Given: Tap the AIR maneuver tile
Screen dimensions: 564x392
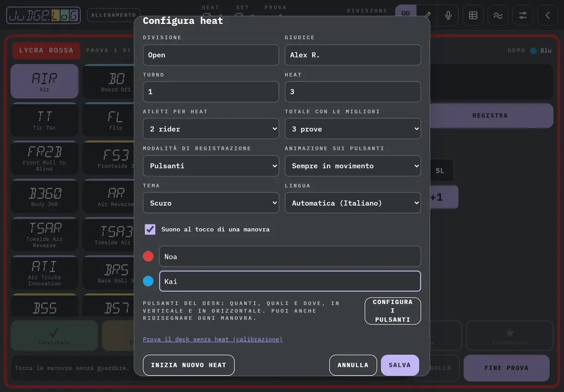Looking at the screenshot, I should tap(44, 81).
